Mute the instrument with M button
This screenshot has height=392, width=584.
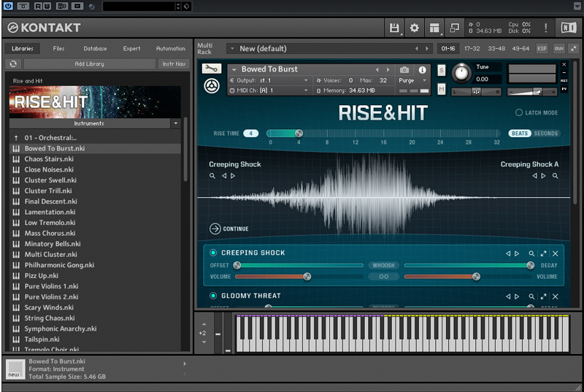pyautogui.click(x=442, y=89)
